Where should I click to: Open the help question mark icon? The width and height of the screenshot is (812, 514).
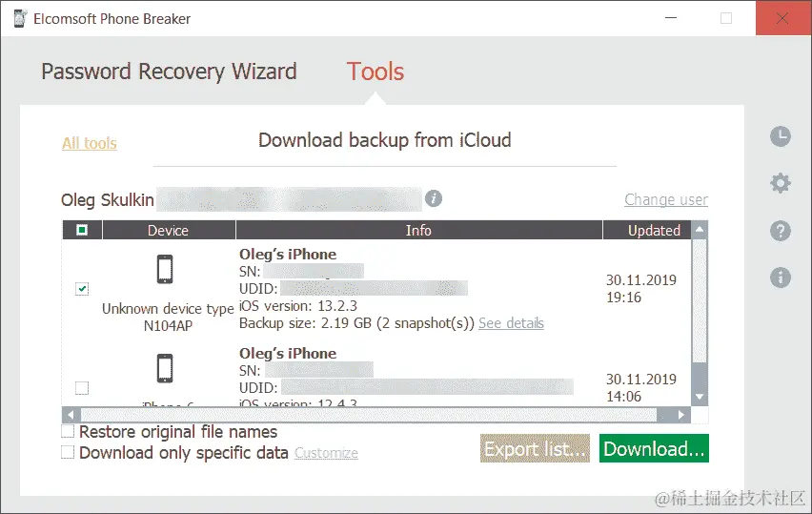coord(780,231)
